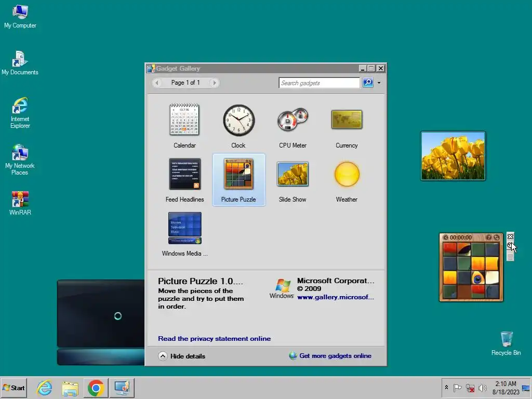Open Get more gadgets online link
The image size is (532, 399).
[x=335, y=355]
